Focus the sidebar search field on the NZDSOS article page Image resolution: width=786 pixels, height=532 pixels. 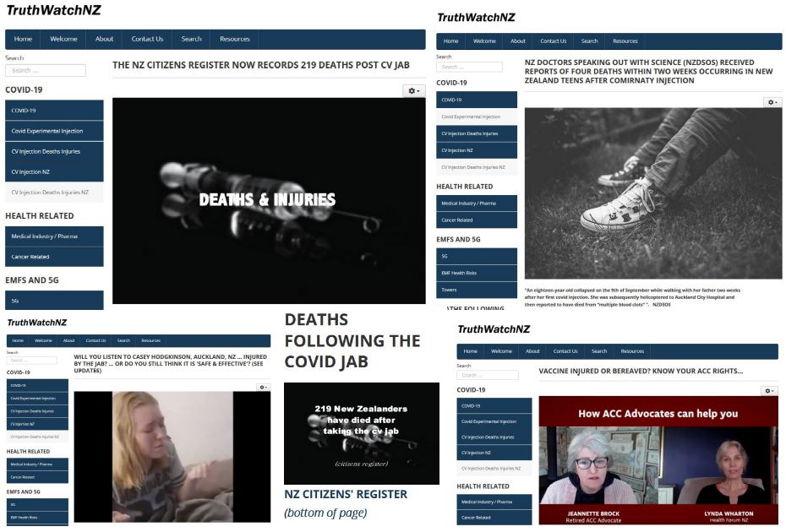pos(469,67)
